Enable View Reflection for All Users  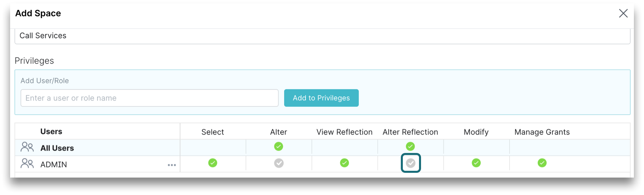[x=344, y=147]
